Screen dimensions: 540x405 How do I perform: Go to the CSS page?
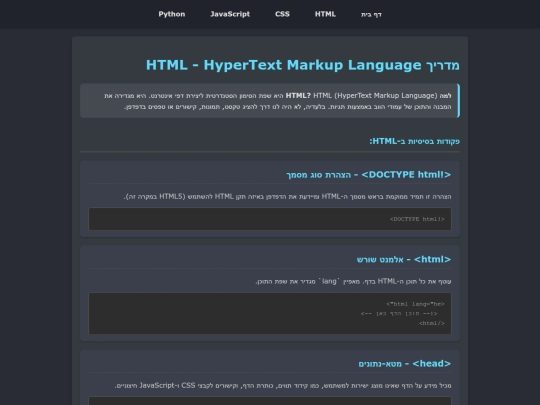282,14
